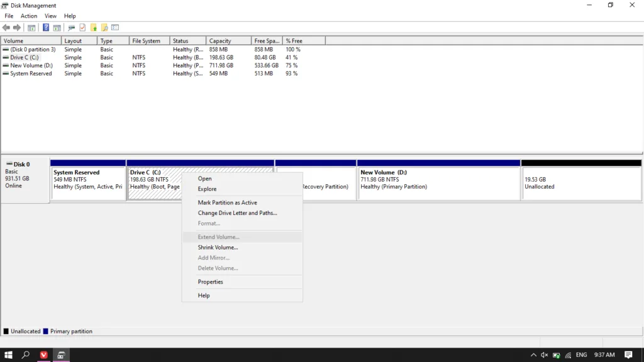Image resolution: width=644 pixels, height=362 pixels.
Task: Click the Show/Hide Console Tree toolbar icon
Action: [x=32, y=28]
